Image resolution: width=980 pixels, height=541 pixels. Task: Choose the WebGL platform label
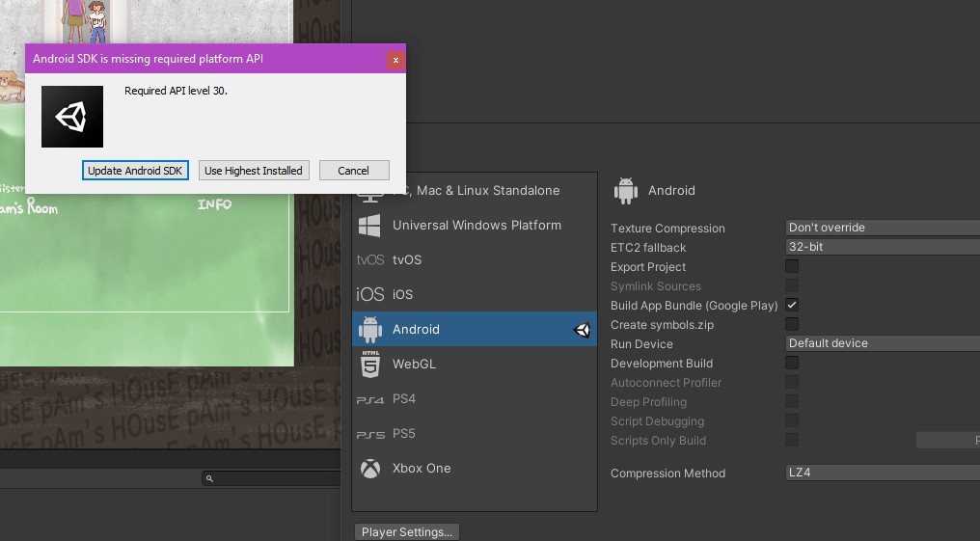click(x=414, y=364)
